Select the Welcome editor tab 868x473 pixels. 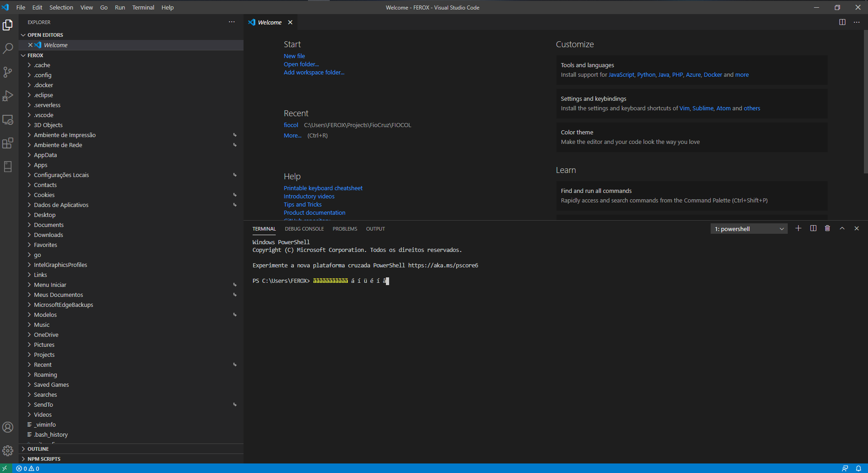click(270, 22)
